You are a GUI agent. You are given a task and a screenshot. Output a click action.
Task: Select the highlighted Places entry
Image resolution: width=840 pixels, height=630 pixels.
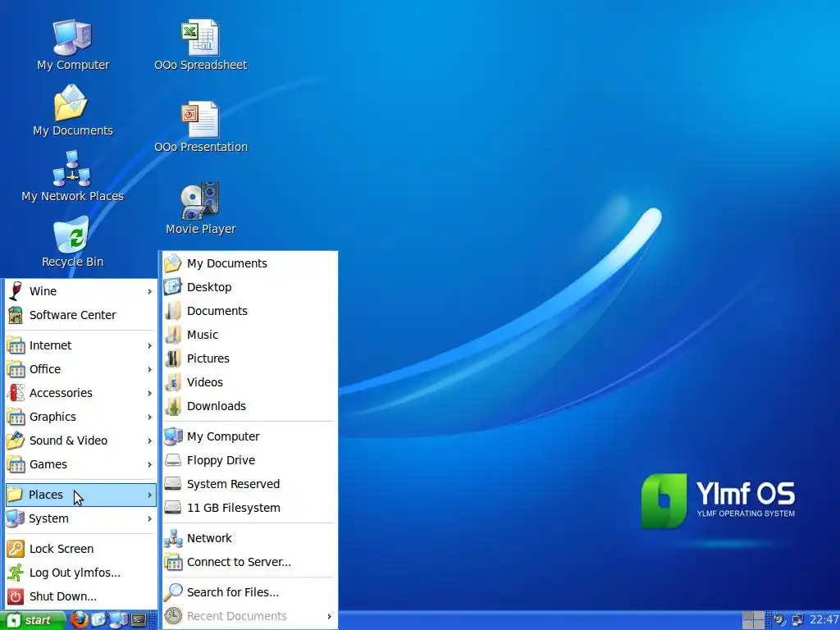coord(81,495)
